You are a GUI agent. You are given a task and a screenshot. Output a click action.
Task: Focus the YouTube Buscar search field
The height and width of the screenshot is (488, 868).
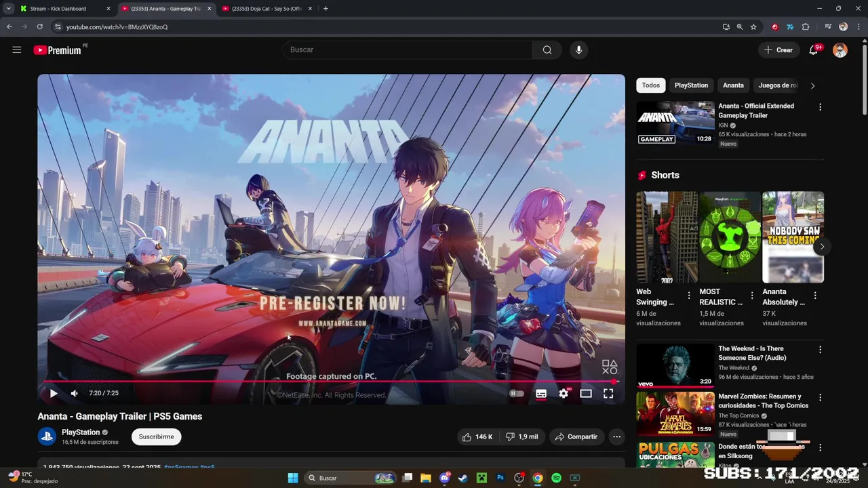coord(407,49)
